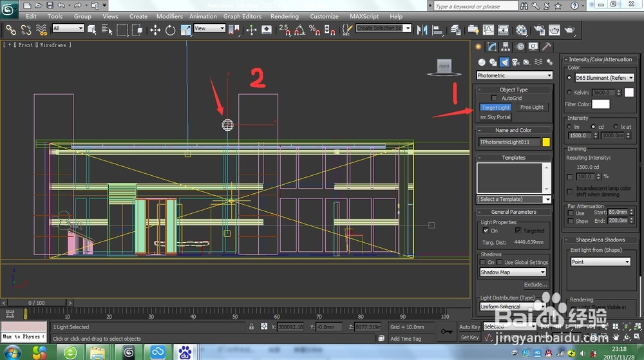Click the Target Light button
This screenshot has width=644, height=360.
click(496, 108)
